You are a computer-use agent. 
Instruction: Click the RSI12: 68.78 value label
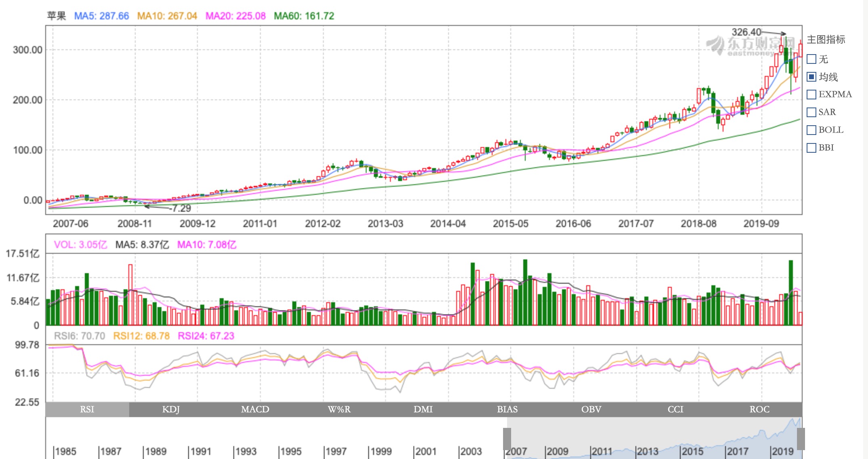point(141,336)
